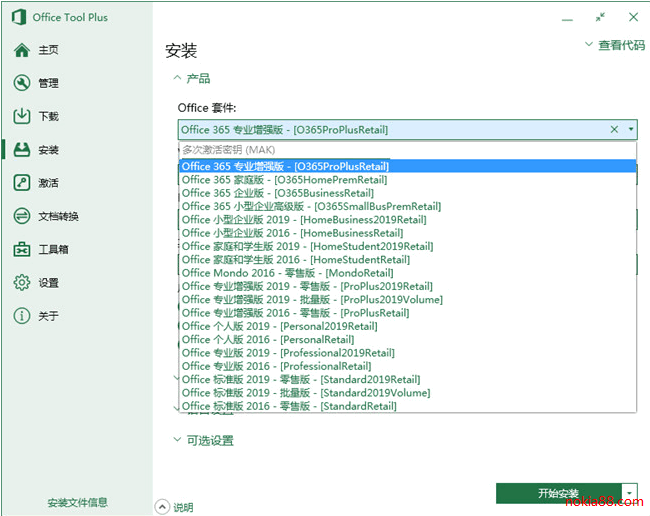Toggle window size with the restore icon
Viewport: 650px width, 516px height.
[600, 17]
